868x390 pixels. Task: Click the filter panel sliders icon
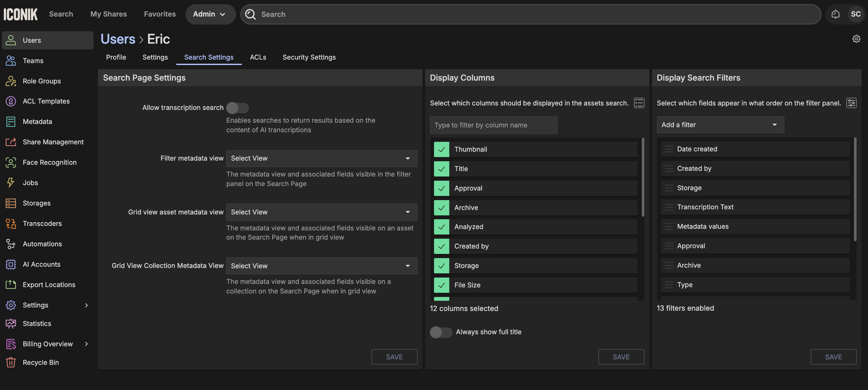click(x=851, y=103)
